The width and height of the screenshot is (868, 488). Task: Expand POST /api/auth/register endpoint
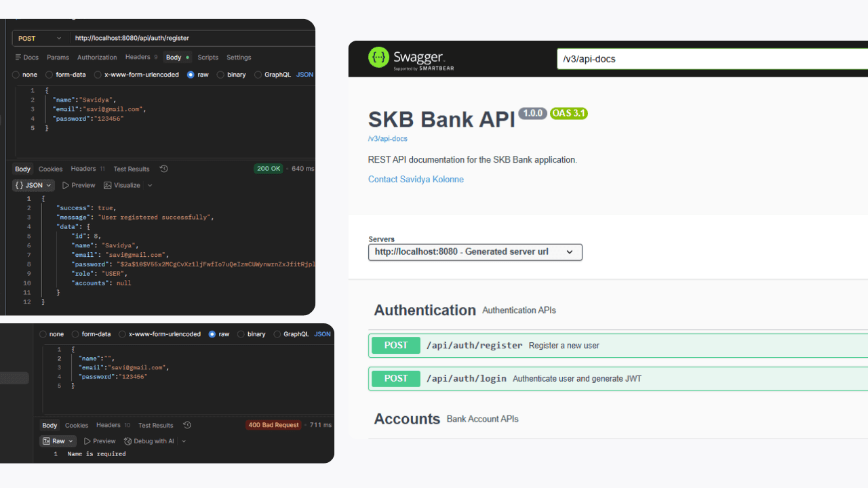click(x=618, y=346)
